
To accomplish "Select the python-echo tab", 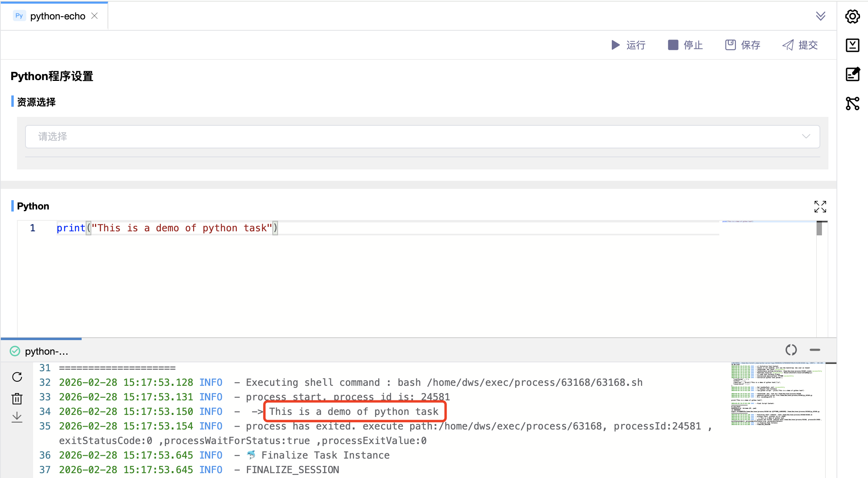I will point(59,16).
